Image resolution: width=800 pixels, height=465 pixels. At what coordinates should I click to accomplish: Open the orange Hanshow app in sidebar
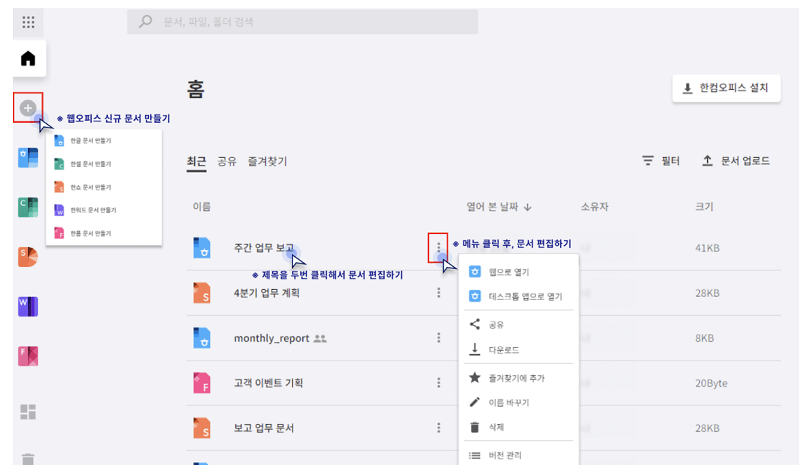pos(28,257)
